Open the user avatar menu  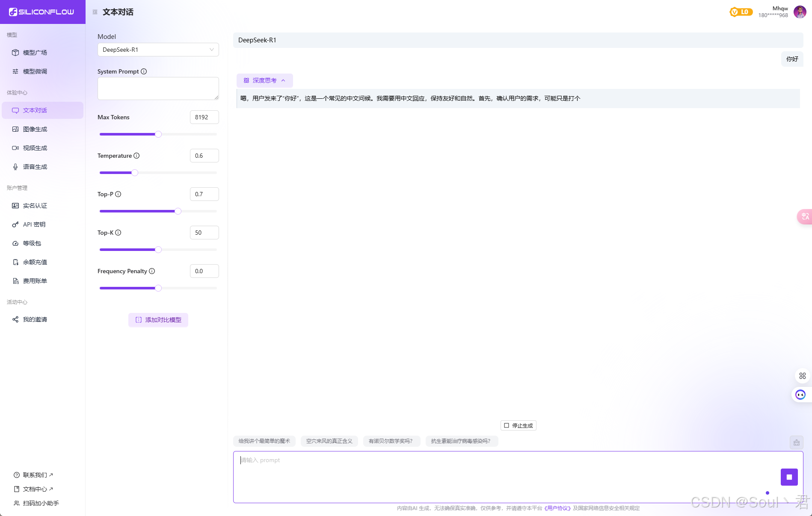click(800, 12)
